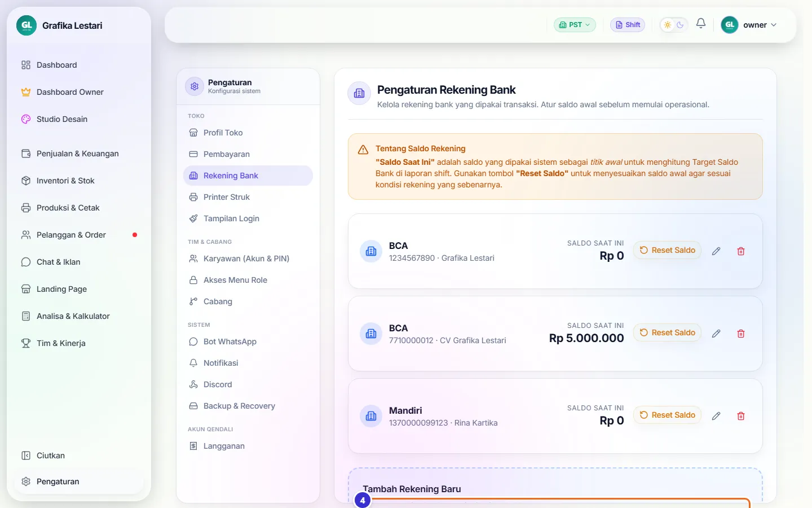The image size is (812, 508).
Task: Open Karyawan (Akun & PIN) settings
Action: tap(248, 259)
